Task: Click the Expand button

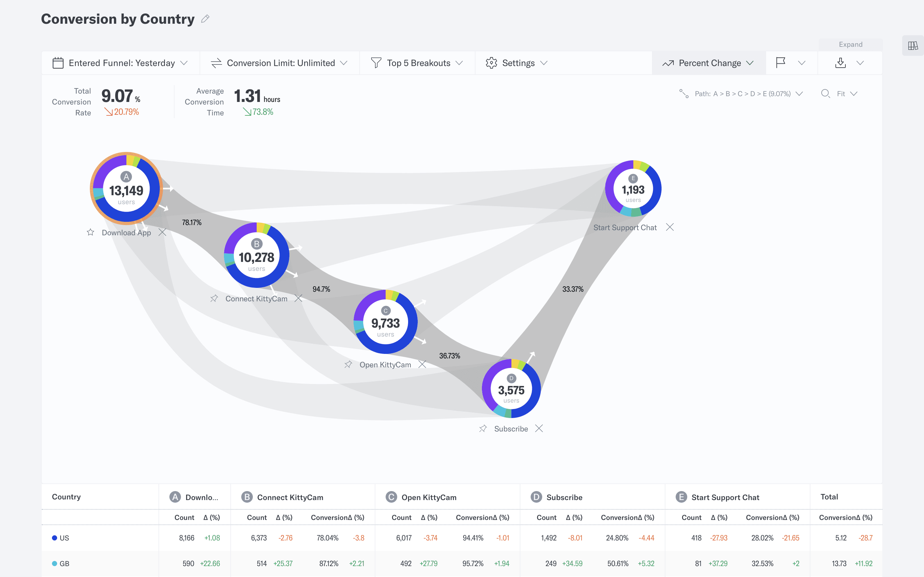Action: tap(850, 44)
